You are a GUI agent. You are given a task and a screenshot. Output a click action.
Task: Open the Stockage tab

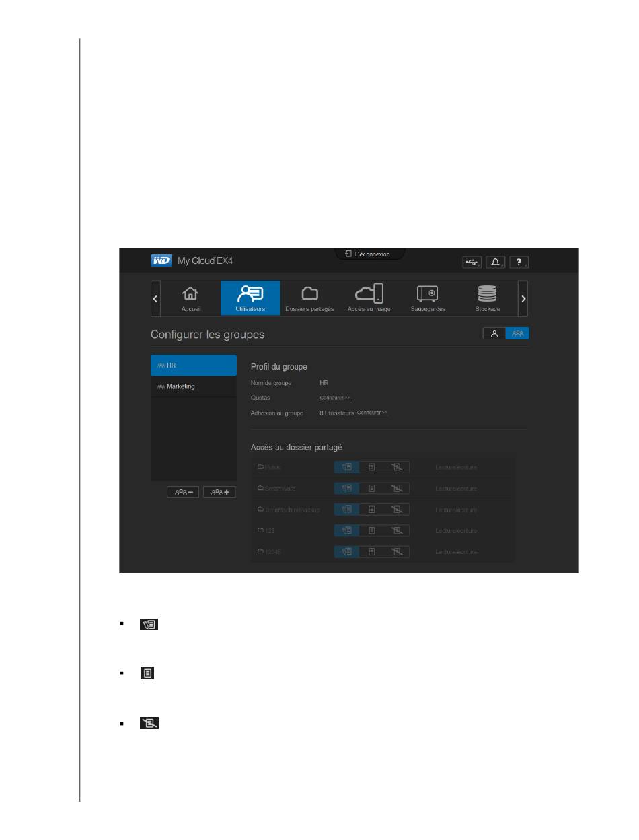488,298
